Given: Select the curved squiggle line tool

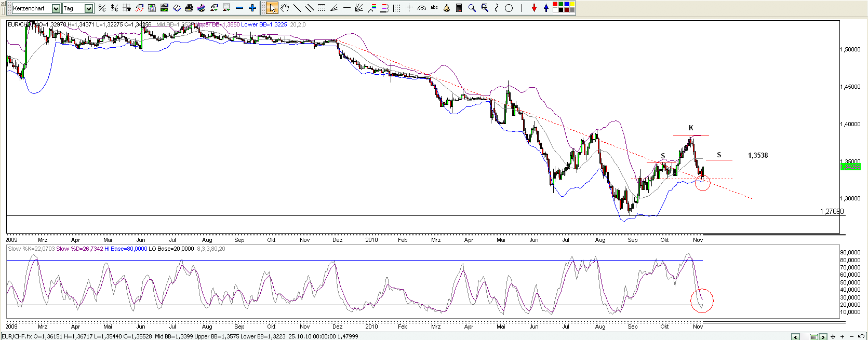Looking at the screenshot, I should (497, 8).
